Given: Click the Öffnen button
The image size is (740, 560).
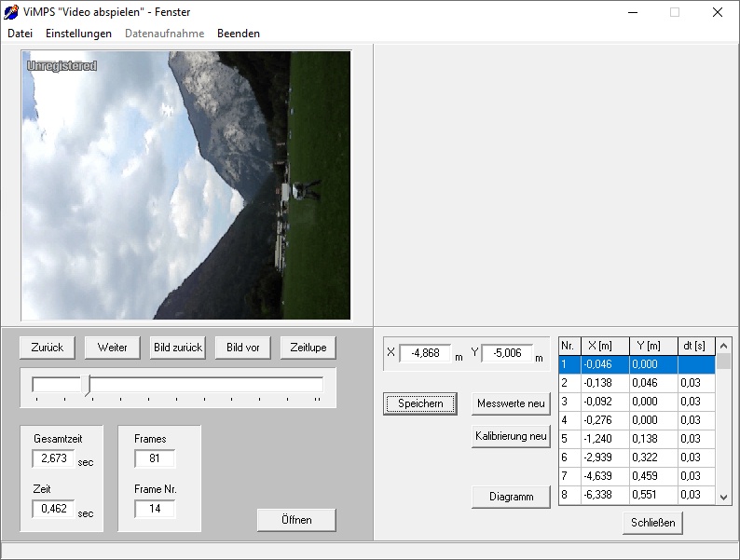Looking at the screenshot, I should (x=296, y=520).
